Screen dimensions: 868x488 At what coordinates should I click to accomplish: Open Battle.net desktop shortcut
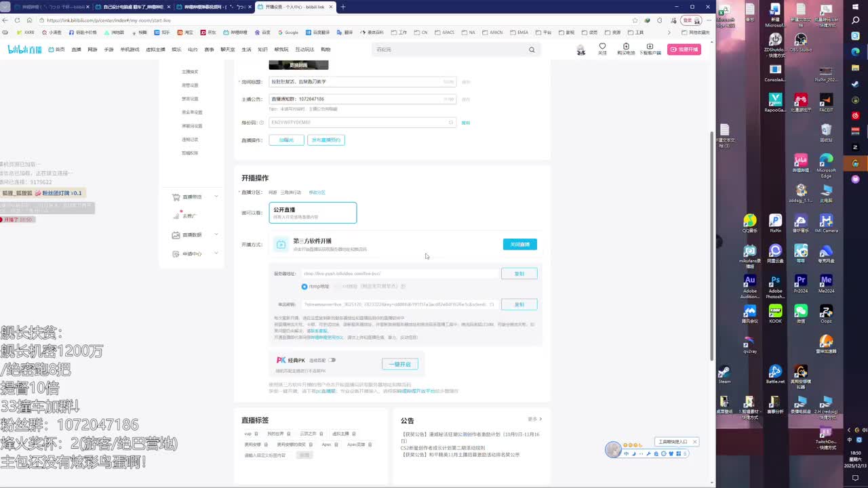point(775,375)
